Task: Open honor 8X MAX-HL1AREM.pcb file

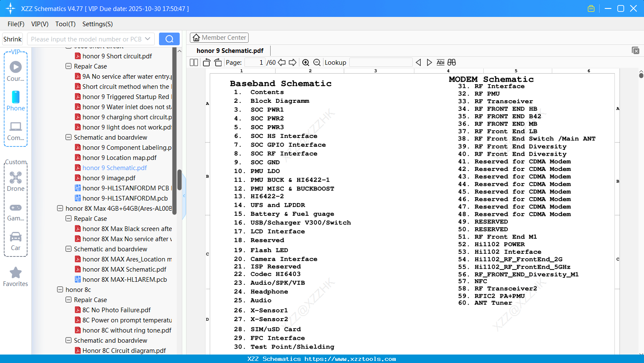Action: tap(124, 279)
